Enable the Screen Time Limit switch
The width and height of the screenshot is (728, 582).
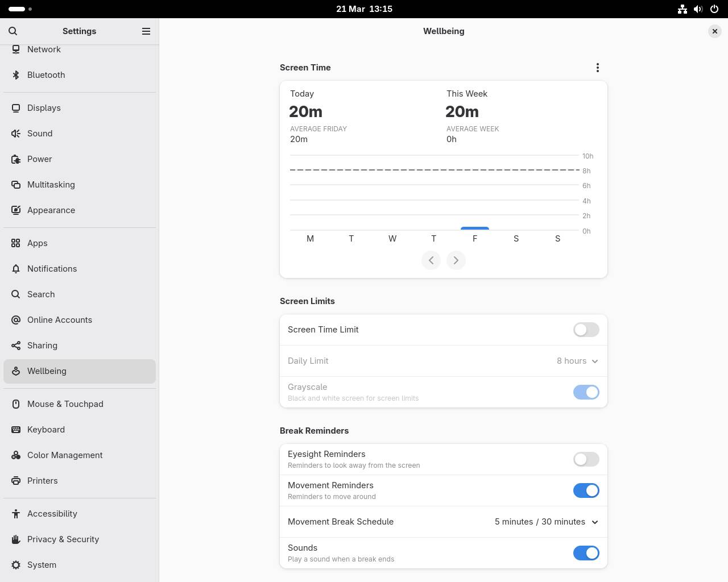[586, 330]
